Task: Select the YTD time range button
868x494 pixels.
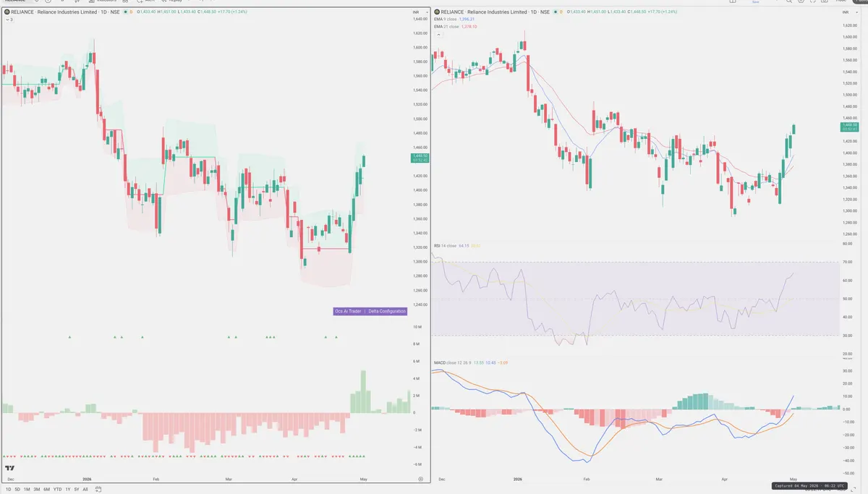Action: pyautogui.click(x=58, y=490)
